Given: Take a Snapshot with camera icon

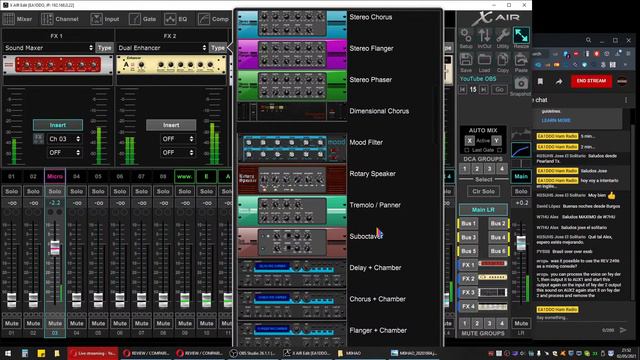Looking at the screenshot, I should tap(521, 84).
